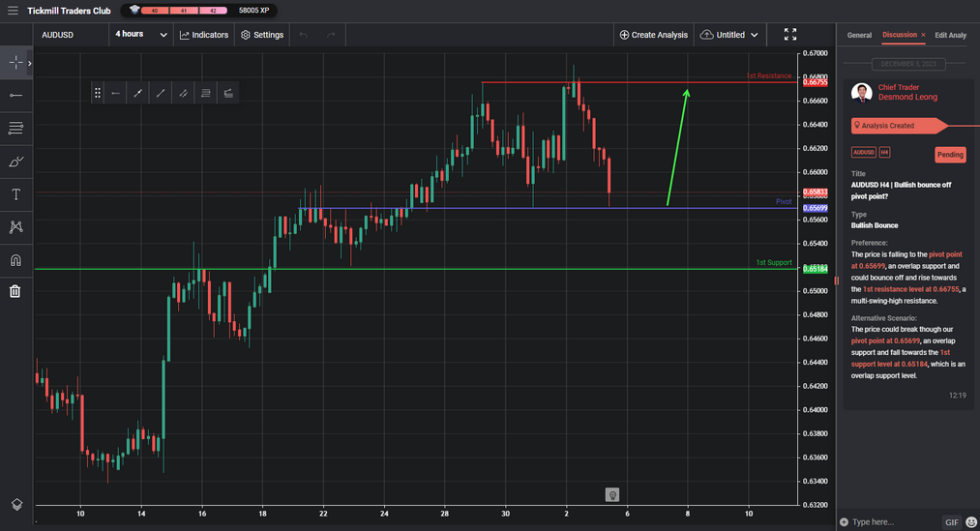Image resolution: width=980 pixels, height=531 pixels.
Task: Select the red 1st Resistance line
Action: [639, 82]
